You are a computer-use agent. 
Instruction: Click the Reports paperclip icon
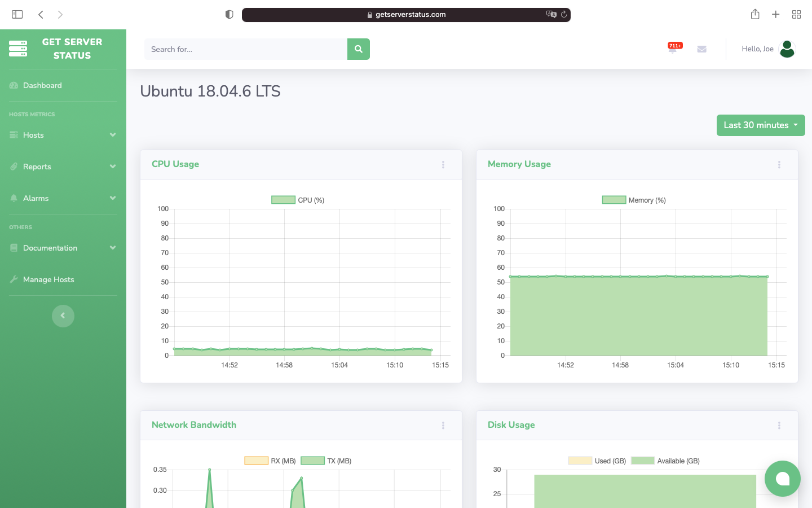(14, 167)
